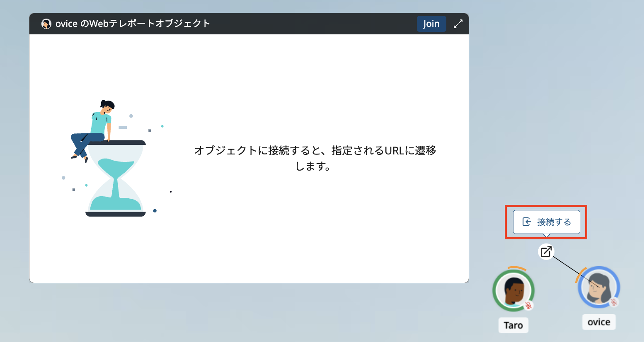
Task: Click the external link object icon
Action: click(546, 251)
